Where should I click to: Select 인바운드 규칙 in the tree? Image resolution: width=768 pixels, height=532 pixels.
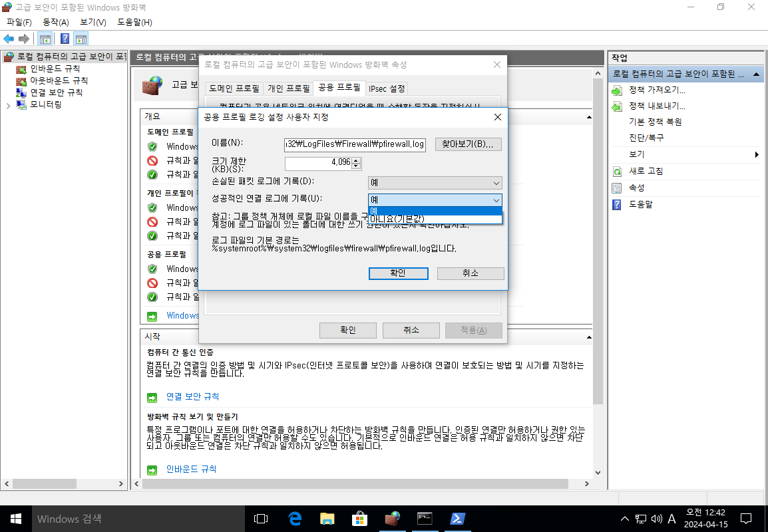55,68
